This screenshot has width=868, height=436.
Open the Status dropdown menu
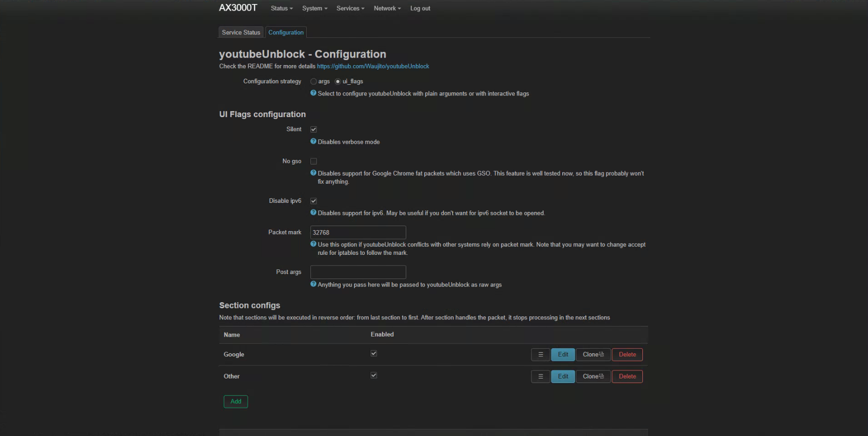pyautogui.click(x=281, y=9)
